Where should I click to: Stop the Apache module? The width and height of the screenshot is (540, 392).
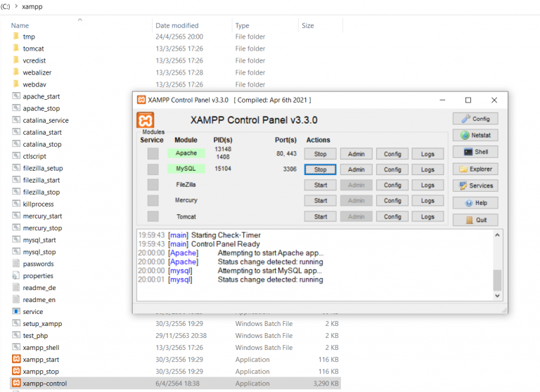pos(321,154)
